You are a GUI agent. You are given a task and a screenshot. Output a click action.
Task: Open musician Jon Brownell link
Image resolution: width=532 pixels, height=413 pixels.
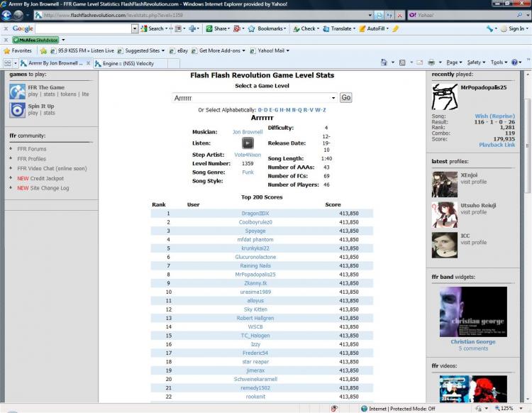tap(248, 132)
